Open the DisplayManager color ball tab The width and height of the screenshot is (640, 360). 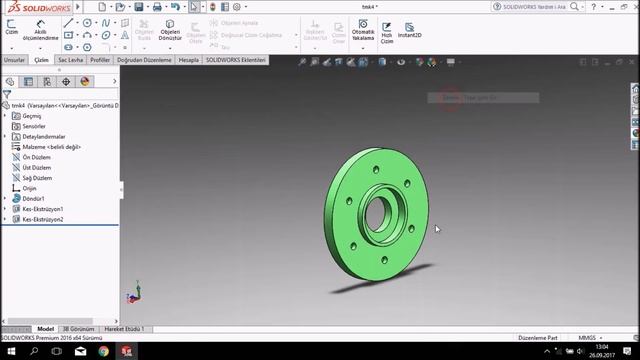pos(84,82)
